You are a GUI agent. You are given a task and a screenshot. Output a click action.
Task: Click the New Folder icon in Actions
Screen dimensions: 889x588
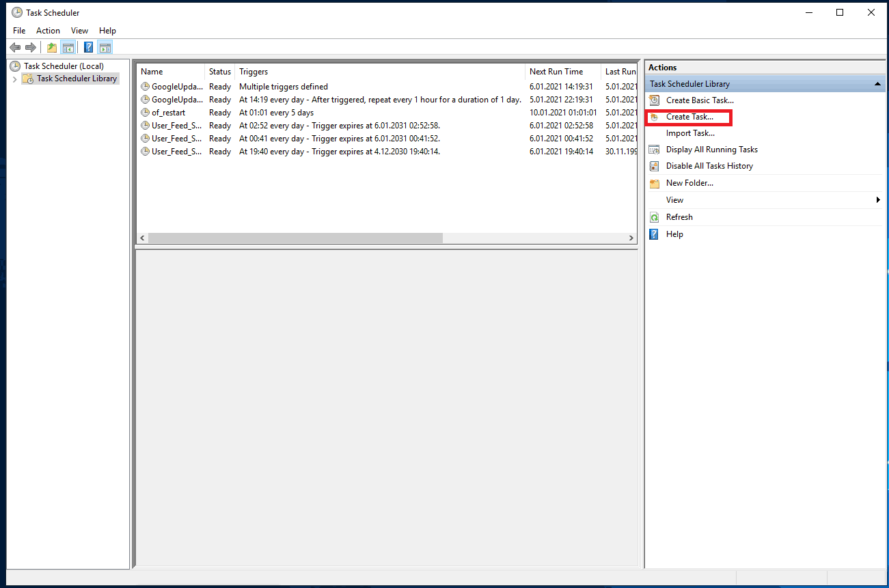654,183
